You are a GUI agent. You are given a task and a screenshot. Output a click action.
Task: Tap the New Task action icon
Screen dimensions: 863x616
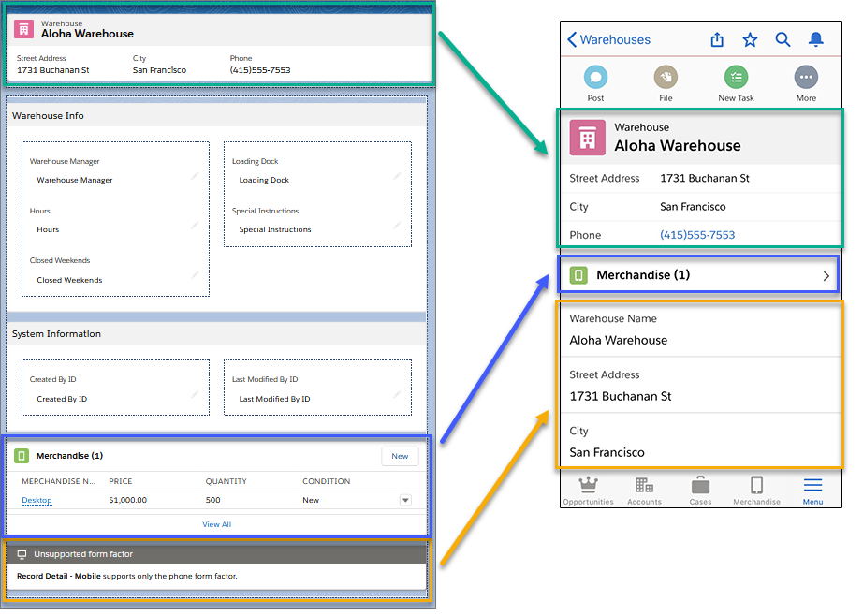736,79
